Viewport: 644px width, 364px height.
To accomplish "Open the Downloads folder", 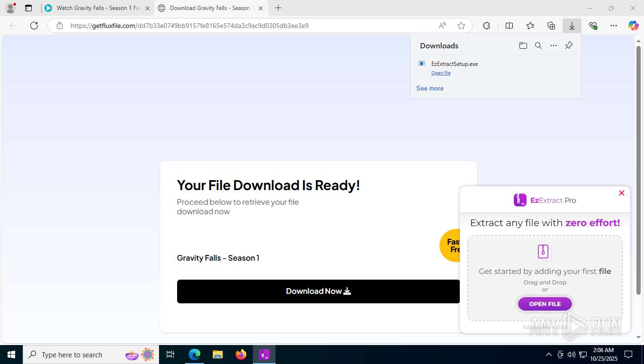I will pos(523,45).
